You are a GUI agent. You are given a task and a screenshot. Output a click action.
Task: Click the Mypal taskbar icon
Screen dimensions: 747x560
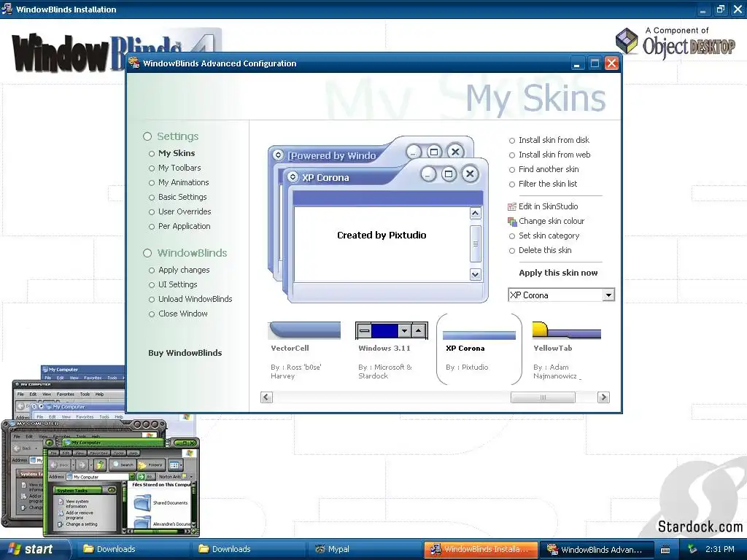(x=320, y=549)
